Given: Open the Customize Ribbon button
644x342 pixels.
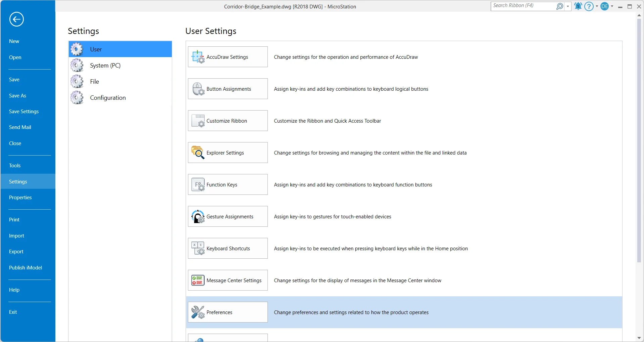Looking at the screenshot, I should coord(228,121).
